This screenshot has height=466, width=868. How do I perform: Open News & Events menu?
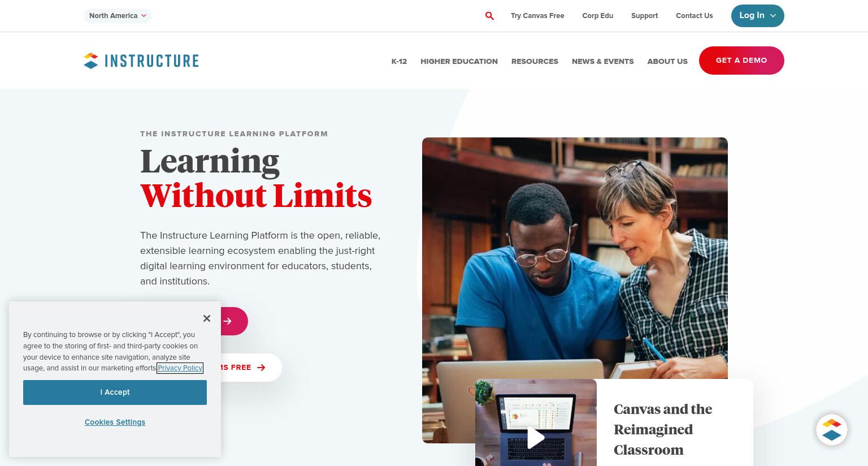tap(602, 61)
